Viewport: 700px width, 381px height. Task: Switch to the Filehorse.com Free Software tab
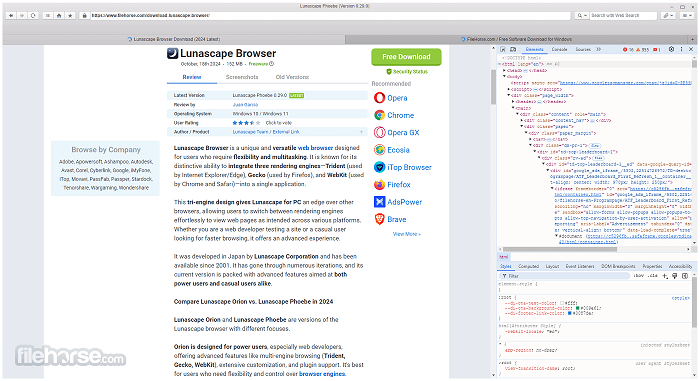point(516,39)
